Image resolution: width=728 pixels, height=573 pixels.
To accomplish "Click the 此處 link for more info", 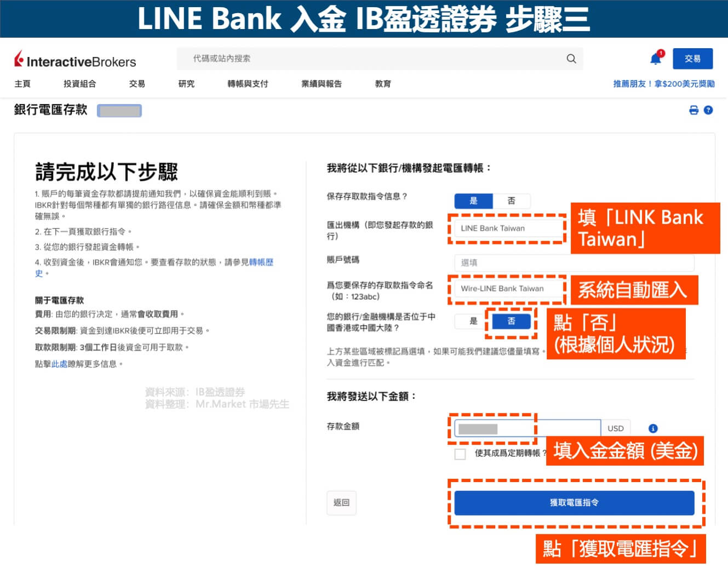I will point(59,364).
